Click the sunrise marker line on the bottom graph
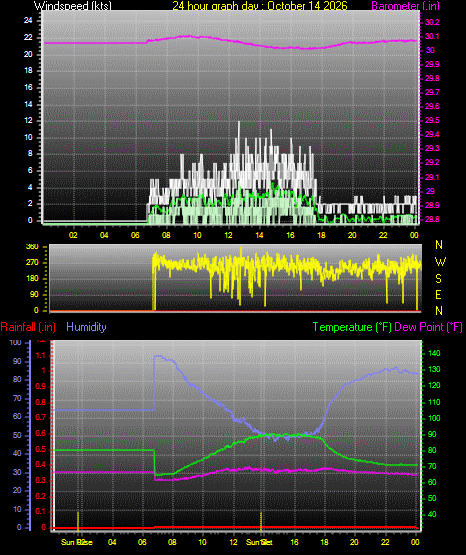 pos(78,521)
